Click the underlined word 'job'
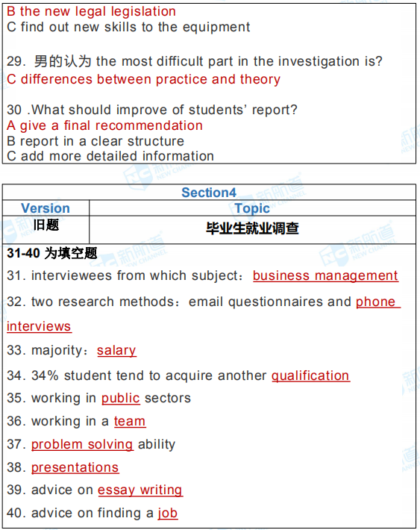Image resolution: width=420 pixels, height=530 pixels. [168, 513]
